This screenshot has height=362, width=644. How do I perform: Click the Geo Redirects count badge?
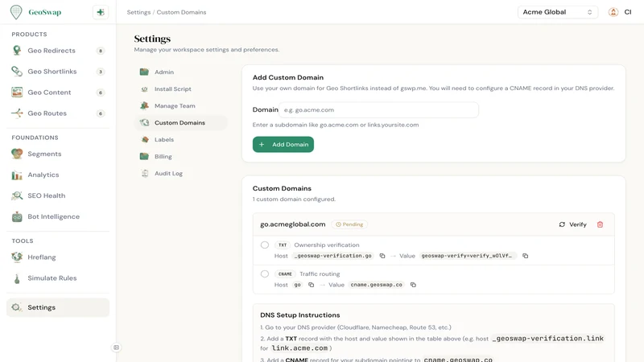point(100,51)
